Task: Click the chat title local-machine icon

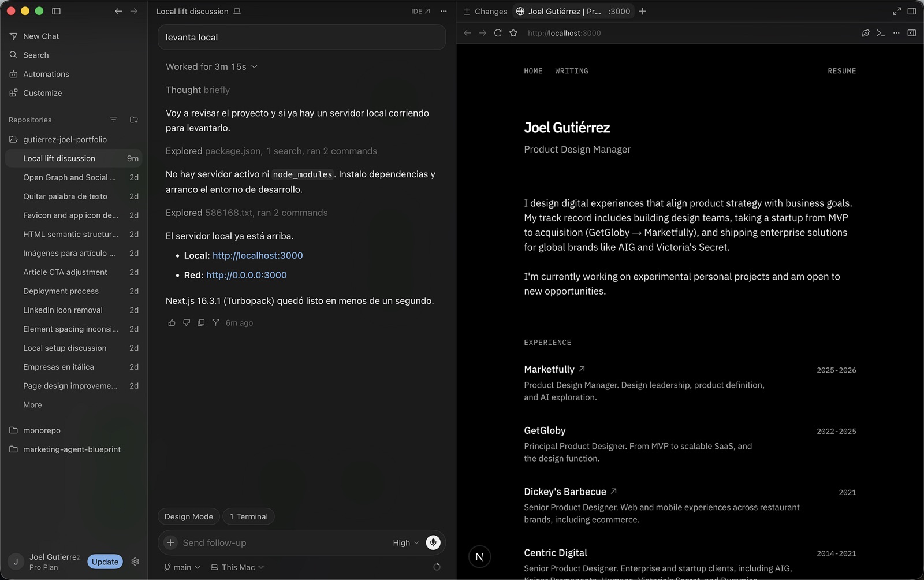Action: 237,11
